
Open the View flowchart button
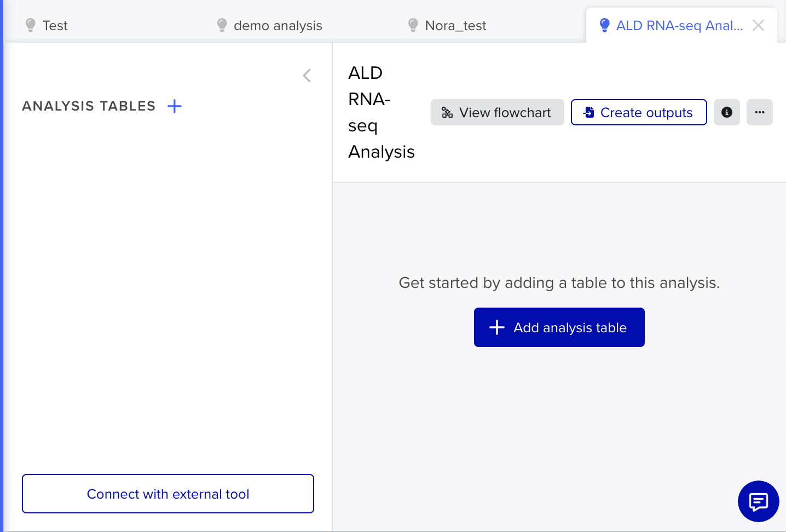coord(497,112)
